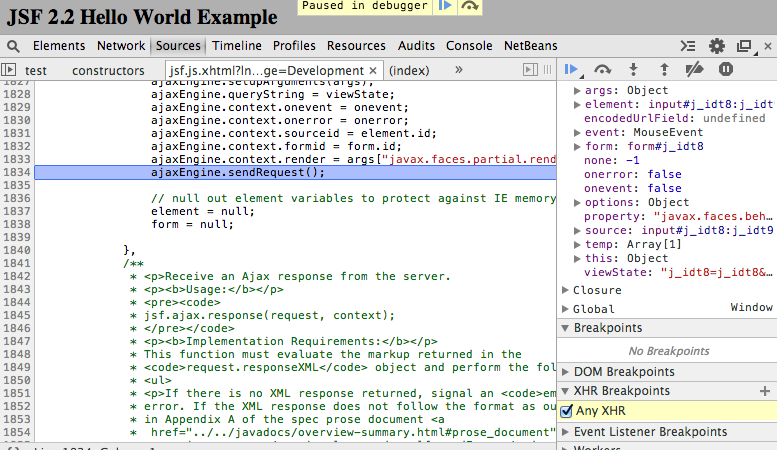Click the 'onerror: false' variable row

(633, 174)
